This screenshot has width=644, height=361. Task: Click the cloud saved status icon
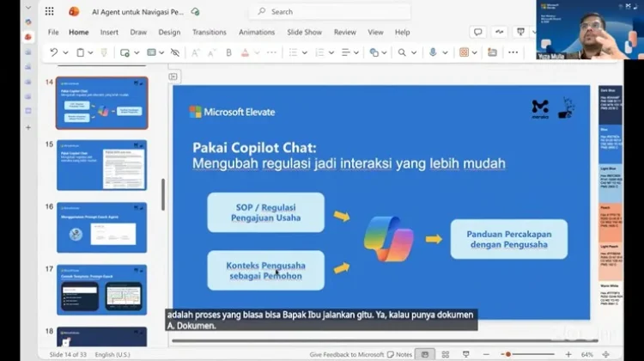coord(195,12)
